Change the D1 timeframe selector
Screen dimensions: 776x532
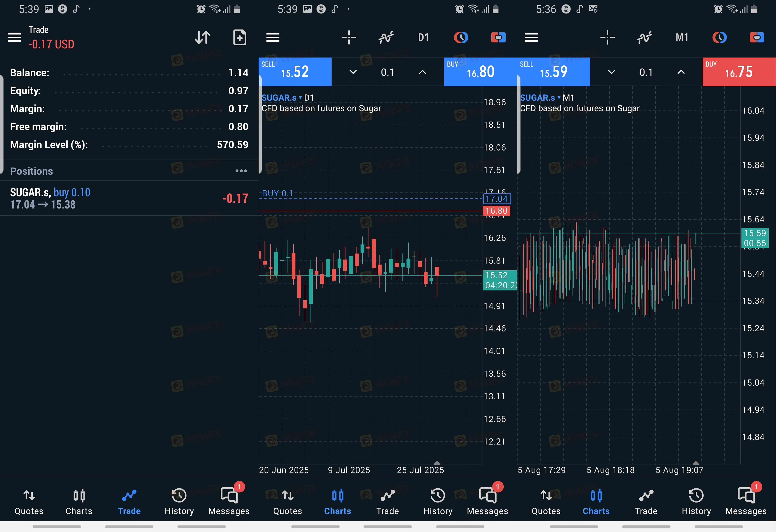click(423, 37)
